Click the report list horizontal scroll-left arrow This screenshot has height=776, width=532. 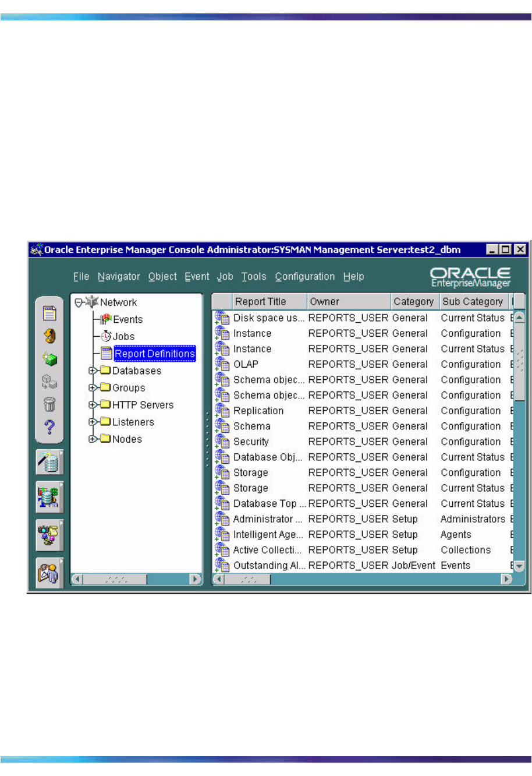pyautogui.click(x=219, y=579)
